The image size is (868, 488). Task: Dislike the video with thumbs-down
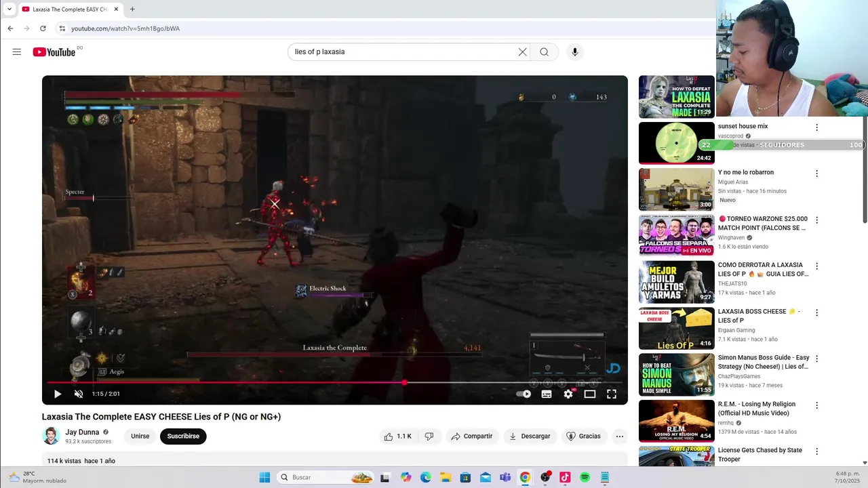pos(429,436)
